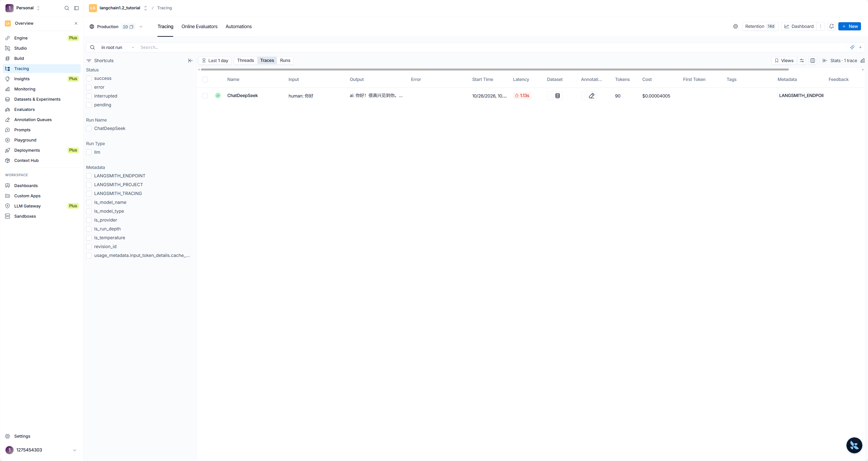Open the display settings sliders icon

(x=802, y=61)
